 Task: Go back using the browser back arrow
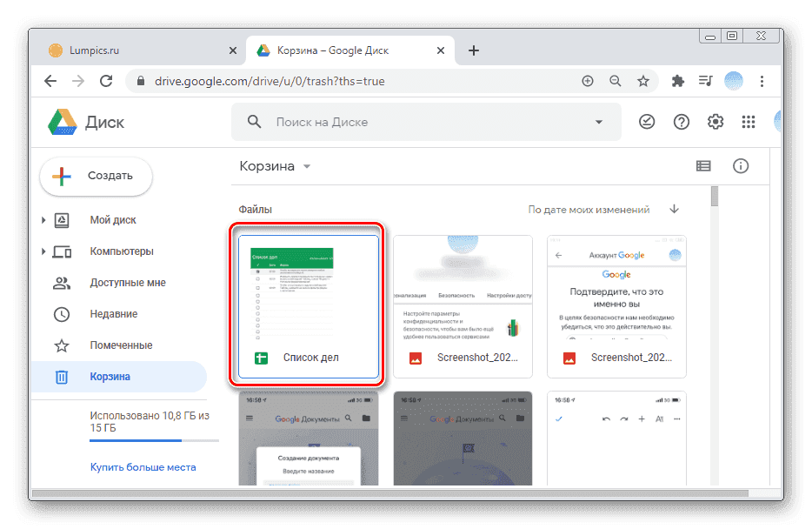(x=50, y=81)
